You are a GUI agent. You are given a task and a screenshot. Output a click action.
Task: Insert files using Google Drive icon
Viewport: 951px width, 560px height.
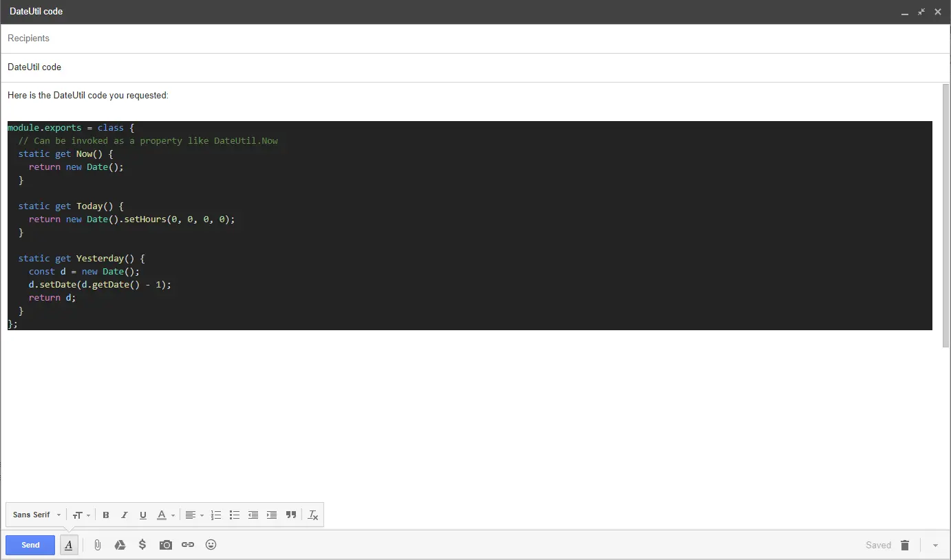click(120, 545)
